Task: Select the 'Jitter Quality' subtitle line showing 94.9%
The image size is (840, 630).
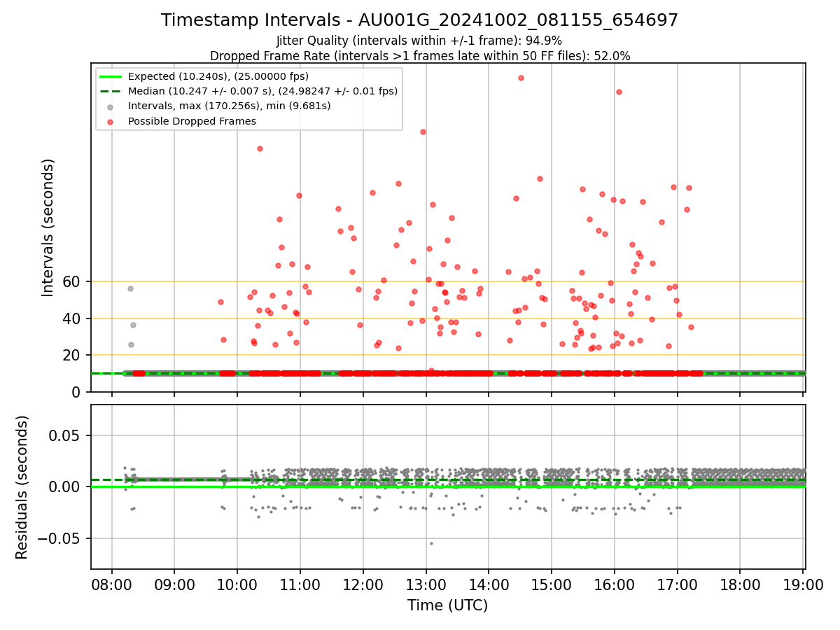Action: [x=419, y=41]
